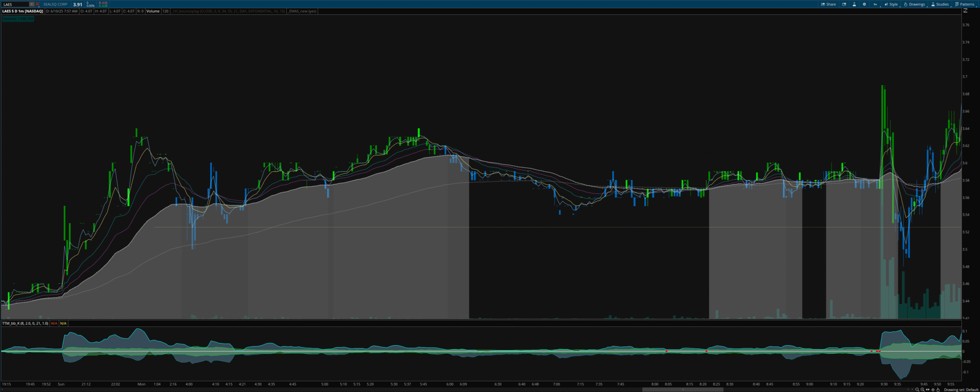Click the zoom out magnifier icon
Screen dimensions: 980x392
click(x=917, y=390)
